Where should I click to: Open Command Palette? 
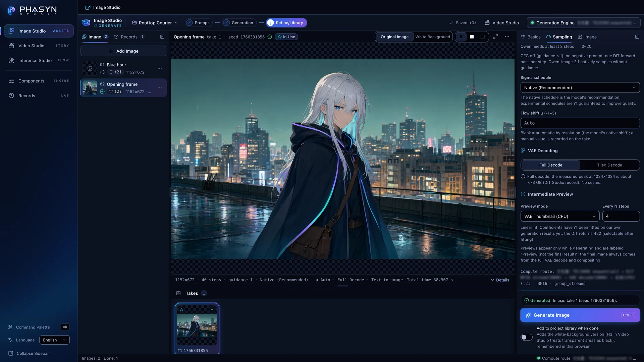(x=39, y=327)
